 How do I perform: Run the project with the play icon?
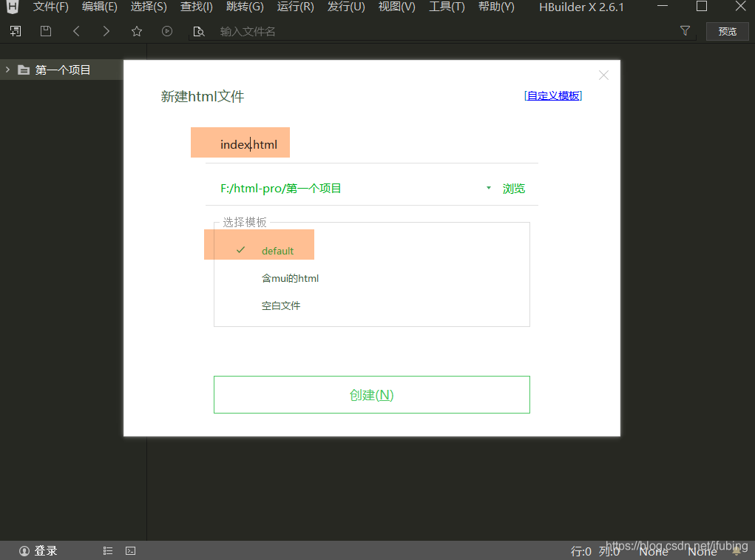click(166, 31)
